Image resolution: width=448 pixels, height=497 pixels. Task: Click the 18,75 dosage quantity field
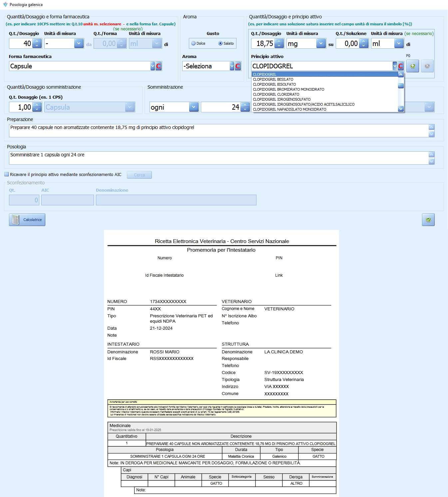coord(263,44)
